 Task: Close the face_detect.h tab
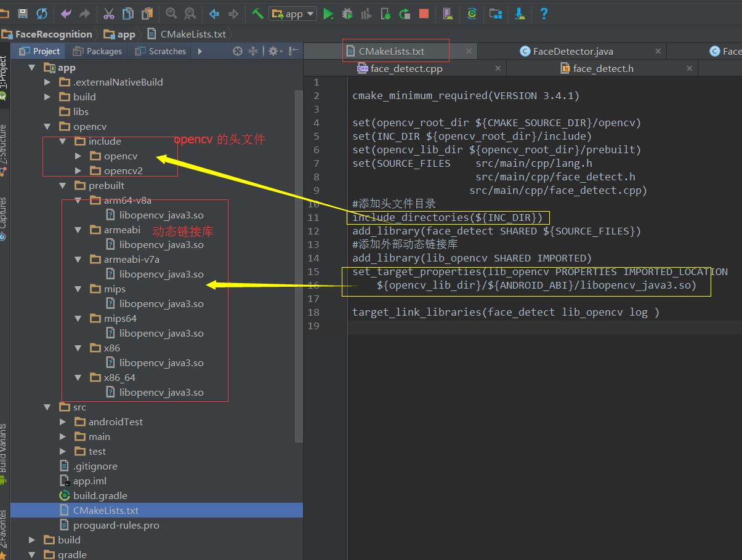[x=689, y=68]
